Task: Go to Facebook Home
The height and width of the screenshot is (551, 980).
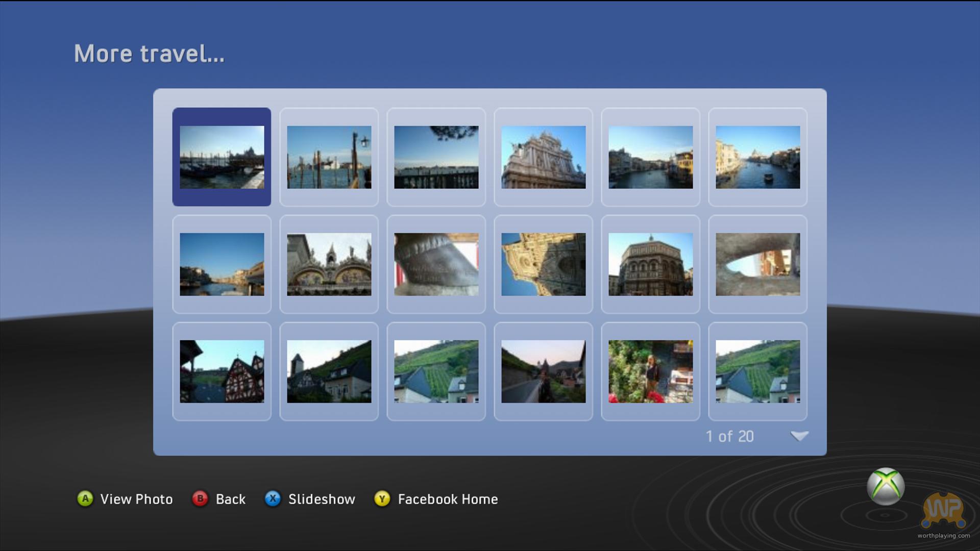Action: (x=448, y=499)
